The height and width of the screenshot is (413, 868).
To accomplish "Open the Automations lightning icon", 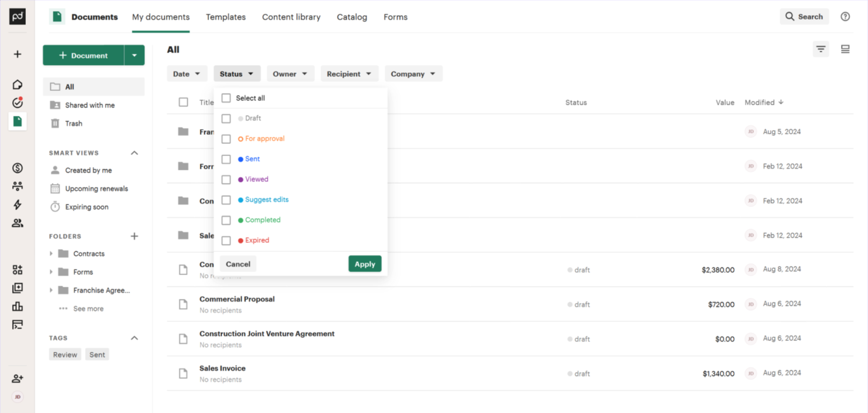I will tap(17, 204).
